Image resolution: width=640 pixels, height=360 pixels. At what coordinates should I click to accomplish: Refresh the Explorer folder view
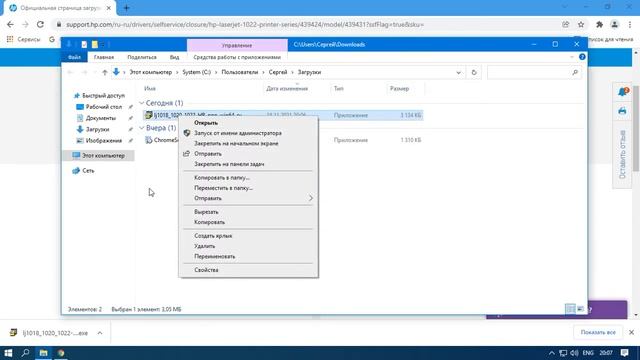click(x=474, y=72)
